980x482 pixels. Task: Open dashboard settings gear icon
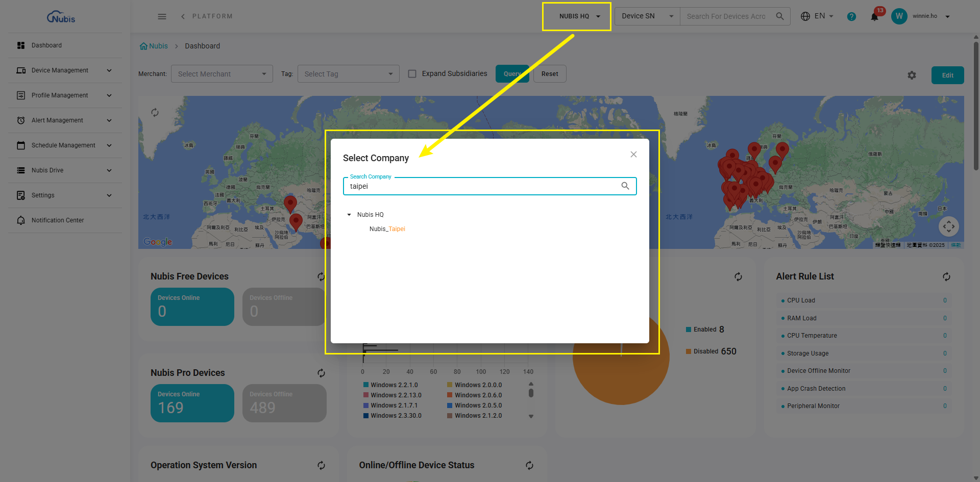click(x=912, y=75)
